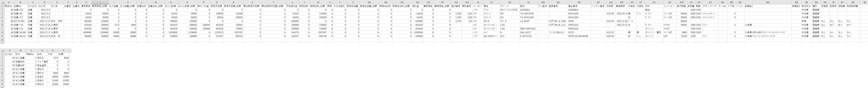This screenshot has width=868, height=88.
Task: Click registration cell つくば 504 あ 1
Action: [558, 32]
